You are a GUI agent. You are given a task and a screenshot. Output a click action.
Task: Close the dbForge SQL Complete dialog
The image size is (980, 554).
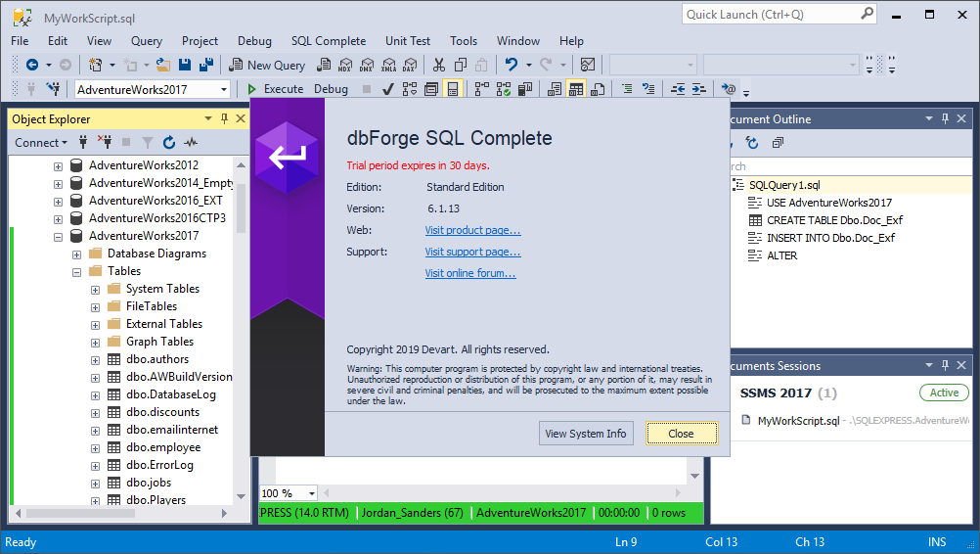(x=682, y=434)
